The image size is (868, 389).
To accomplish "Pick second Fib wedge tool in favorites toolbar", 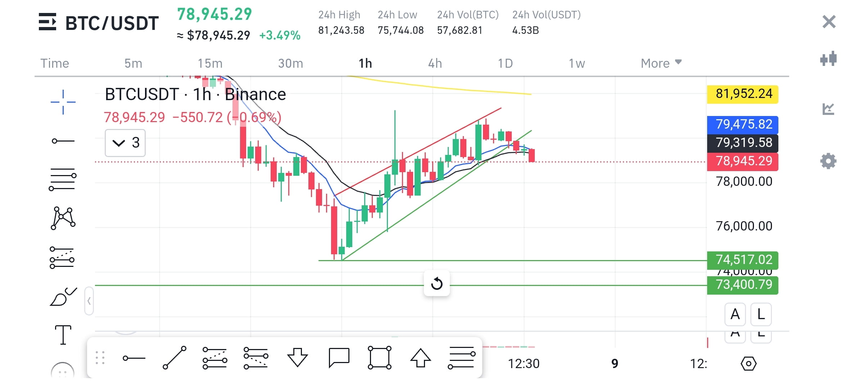I will 256,358.
